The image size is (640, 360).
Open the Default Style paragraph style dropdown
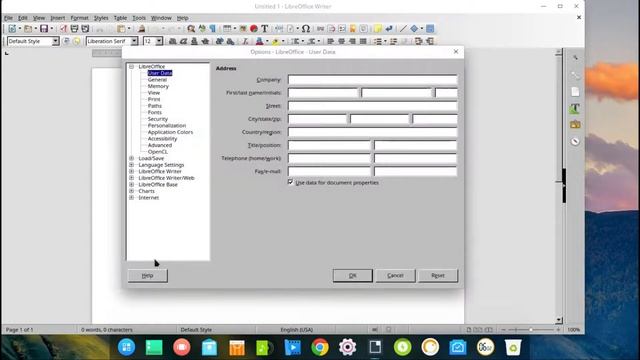click(55, 41)
